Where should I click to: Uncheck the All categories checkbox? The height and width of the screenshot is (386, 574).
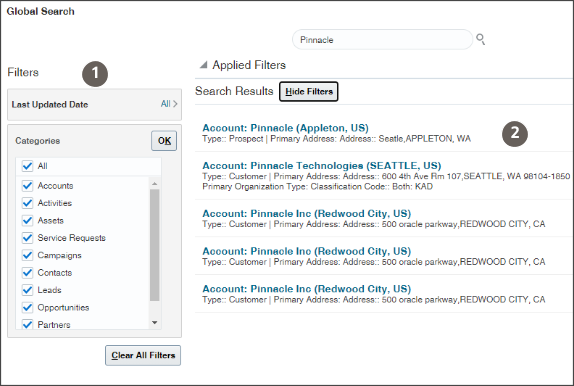27,166
